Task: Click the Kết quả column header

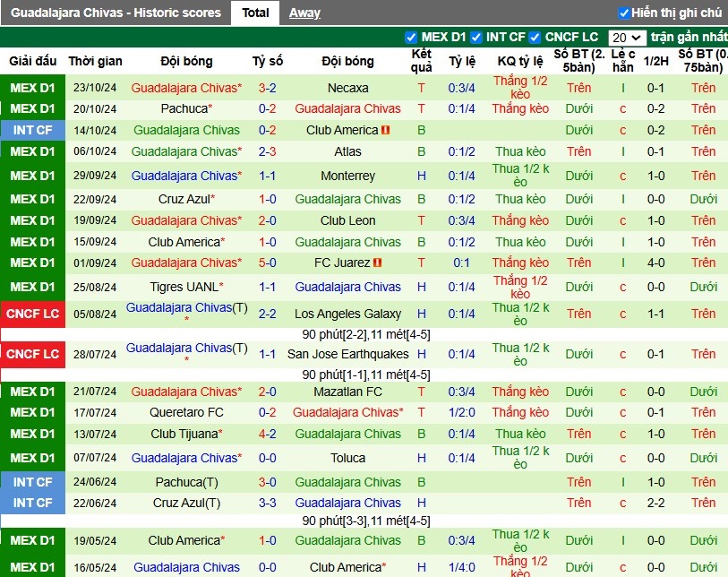Action: (421, 61)
